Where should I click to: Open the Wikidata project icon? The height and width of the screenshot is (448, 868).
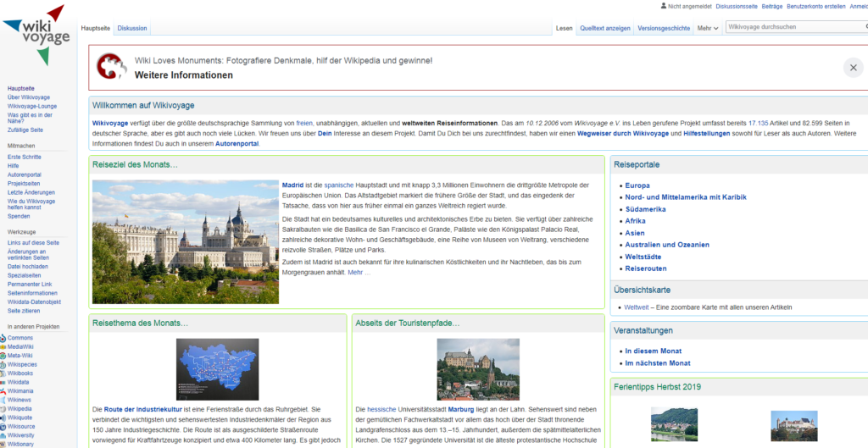pos(3,382)
